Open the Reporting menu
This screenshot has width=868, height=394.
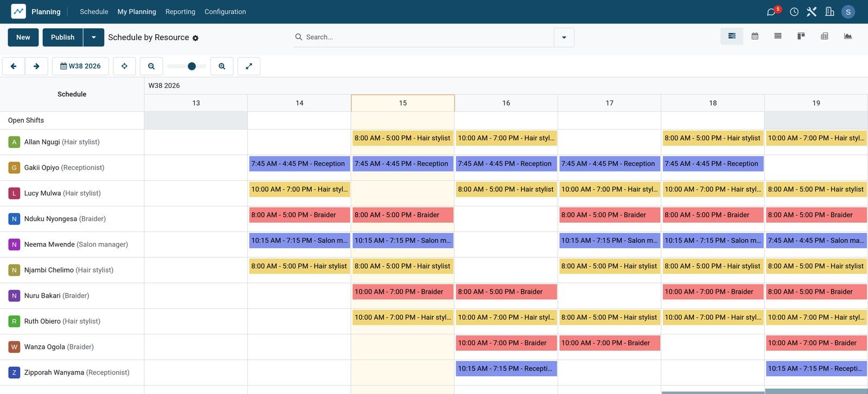click(x=180, y=11)
